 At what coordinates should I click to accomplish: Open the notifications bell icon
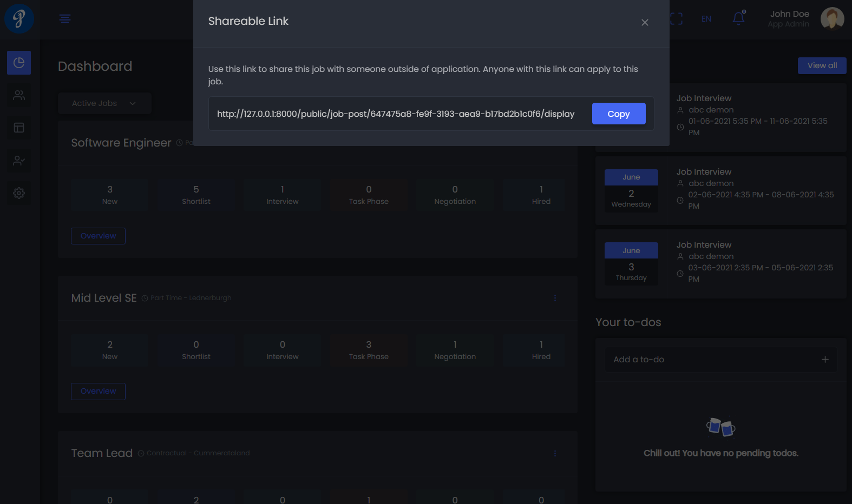pos(738,18)
